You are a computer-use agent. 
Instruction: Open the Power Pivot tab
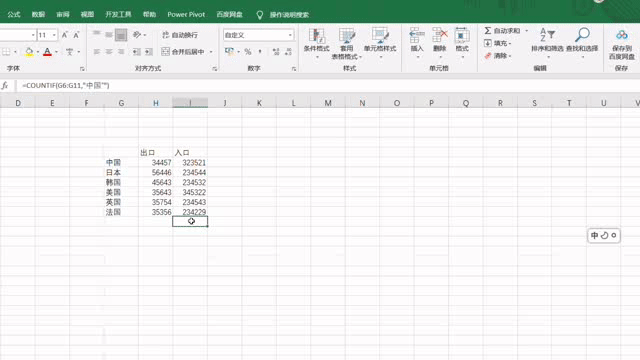186,14
